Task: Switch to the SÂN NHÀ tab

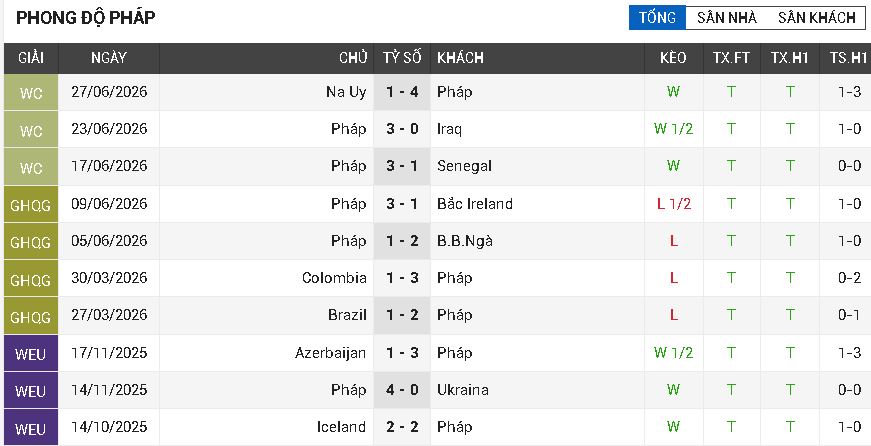Action: (x=727, y=18)
